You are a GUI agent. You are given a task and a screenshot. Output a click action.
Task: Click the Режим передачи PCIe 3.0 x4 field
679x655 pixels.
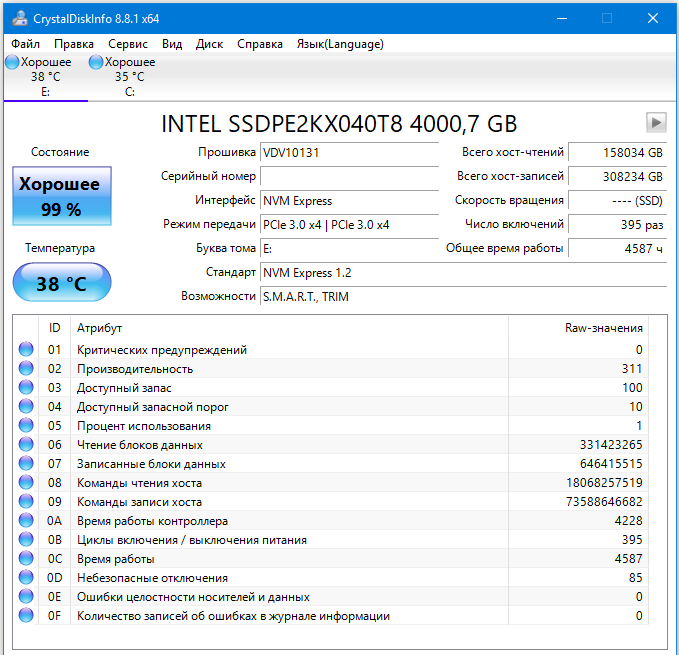(x=349, y=225)
